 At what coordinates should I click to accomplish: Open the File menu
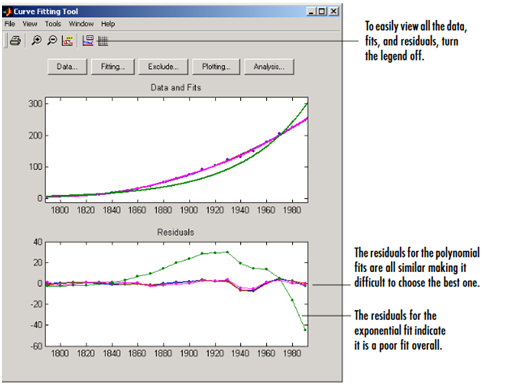(10, 24)
